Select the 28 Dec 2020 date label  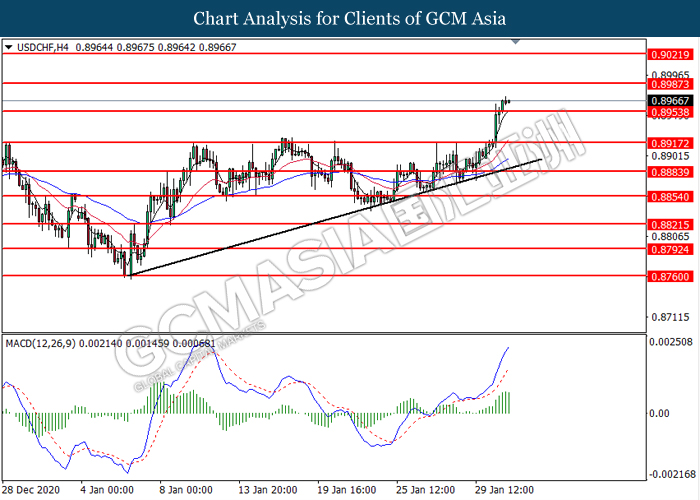coord(34,491)
